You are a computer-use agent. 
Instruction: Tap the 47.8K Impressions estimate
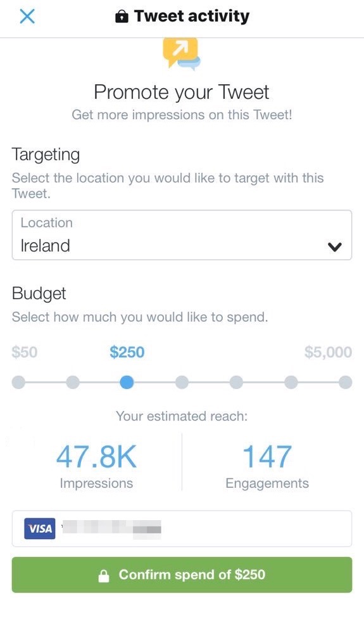point(96,466)
